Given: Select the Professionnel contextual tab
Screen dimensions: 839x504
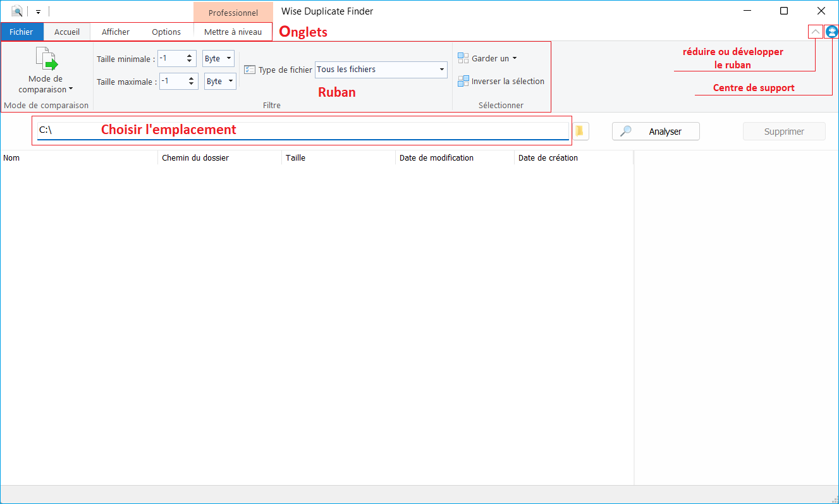Looking at the screenshot, I should (233, 13).
